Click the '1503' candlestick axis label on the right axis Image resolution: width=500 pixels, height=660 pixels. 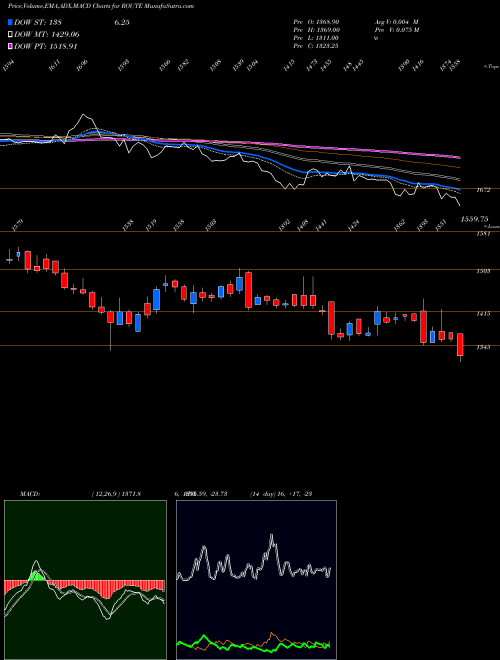click(x=483, y=271)
